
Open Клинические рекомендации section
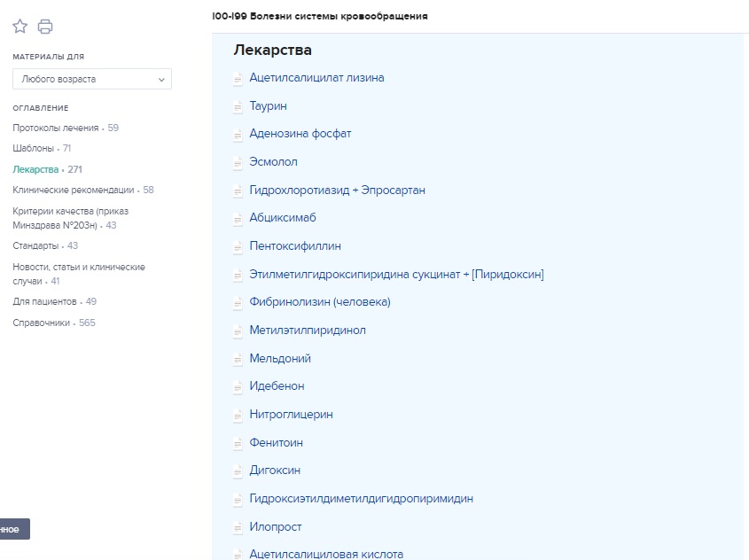point(74,190)
